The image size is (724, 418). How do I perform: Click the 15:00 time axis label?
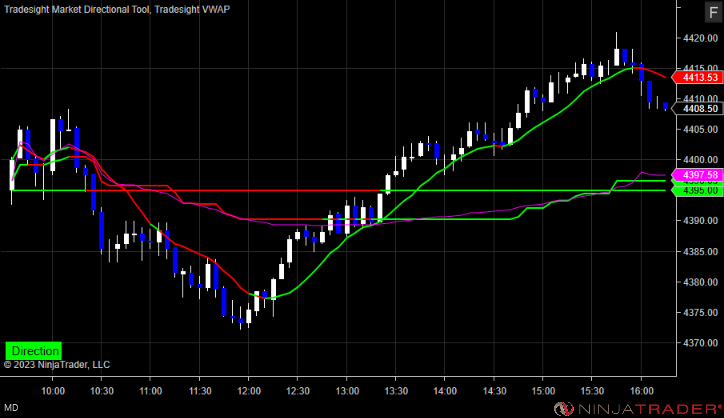pyautogui.click(x=543, y=391)
